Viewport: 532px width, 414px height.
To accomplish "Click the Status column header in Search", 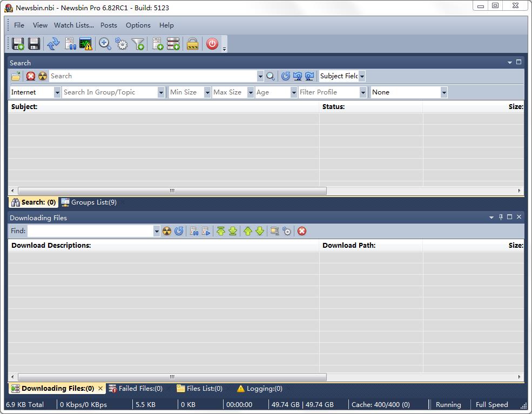I will click(x=371, y=107).
